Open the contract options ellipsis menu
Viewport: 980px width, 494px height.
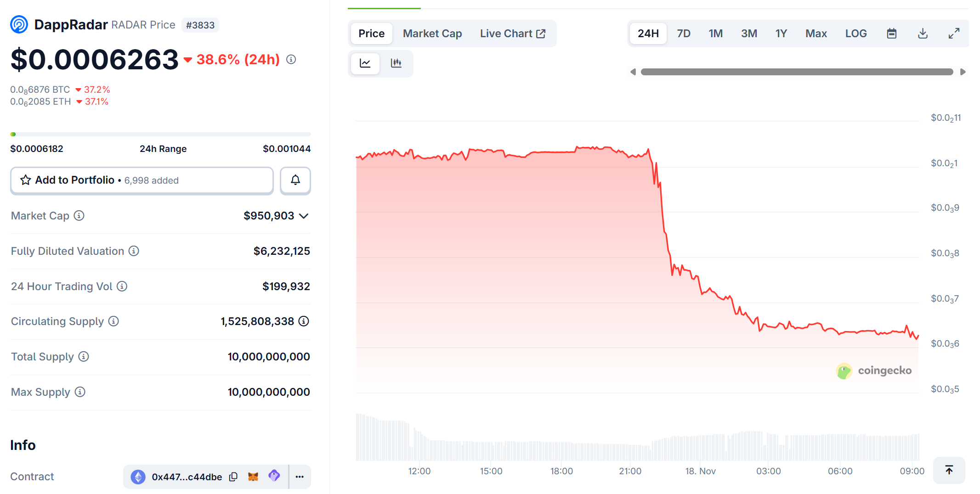[x=300, y=477]
